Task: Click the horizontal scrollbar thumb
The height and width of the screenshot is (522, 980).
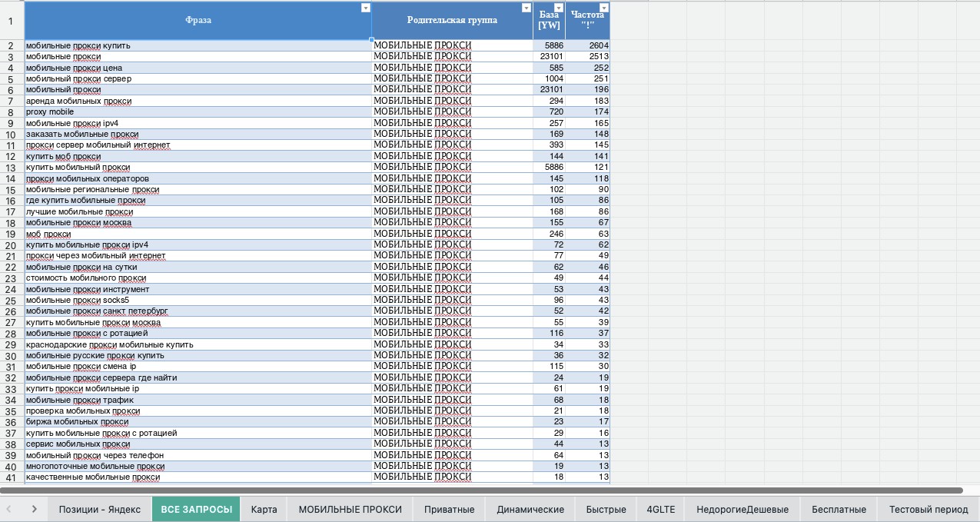Action: (481, 490)
